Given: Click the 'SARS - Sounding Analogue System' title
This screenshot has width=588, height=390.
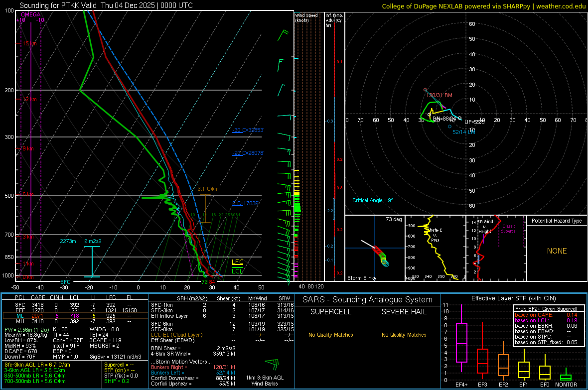Looking at the screenshot, I should coord(368,300).
